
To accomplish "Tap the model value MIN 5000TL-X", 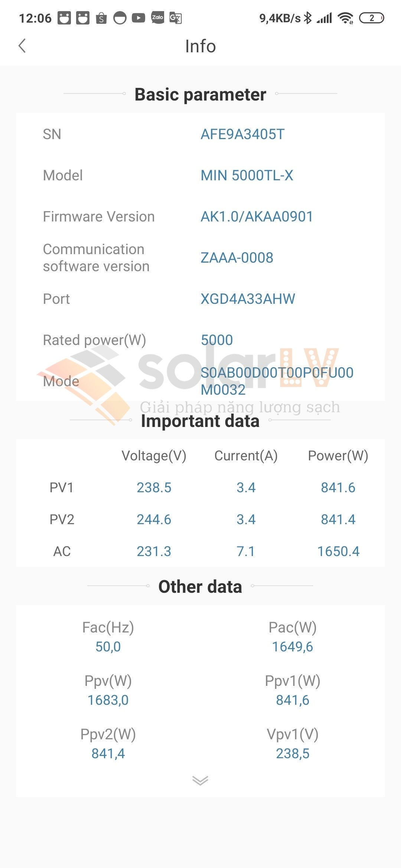I will [x=247, y=175].
